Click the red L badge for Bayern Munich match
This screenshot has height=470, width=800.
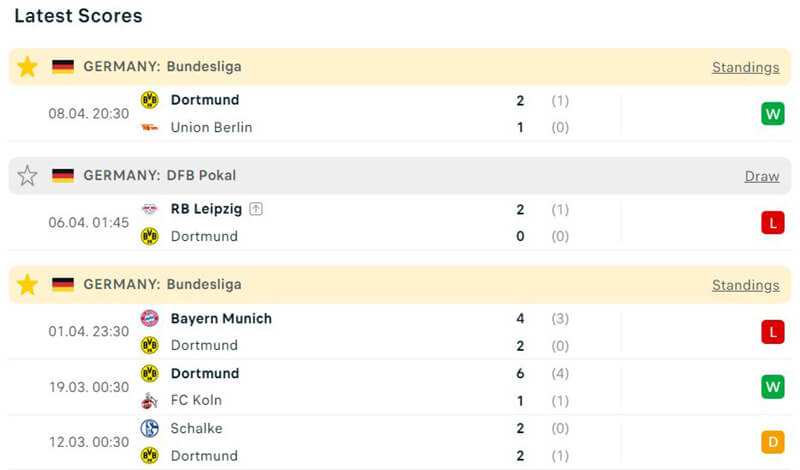click(772, 332)
